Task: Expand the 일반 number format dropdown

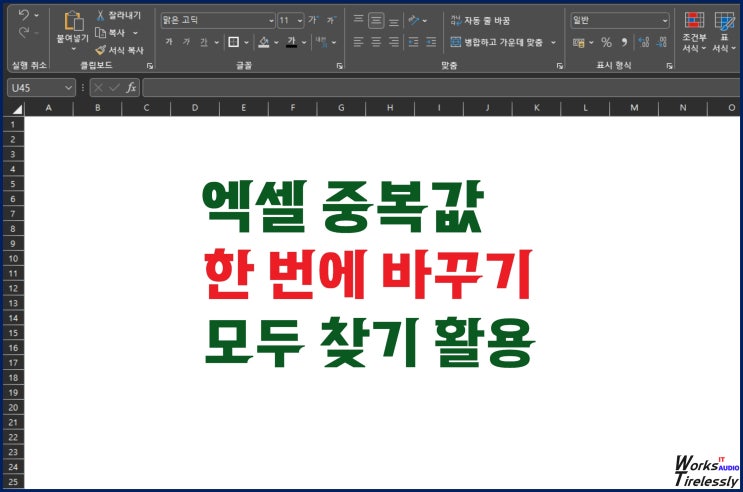Action: pyautogui.click(x=665, y=20)
